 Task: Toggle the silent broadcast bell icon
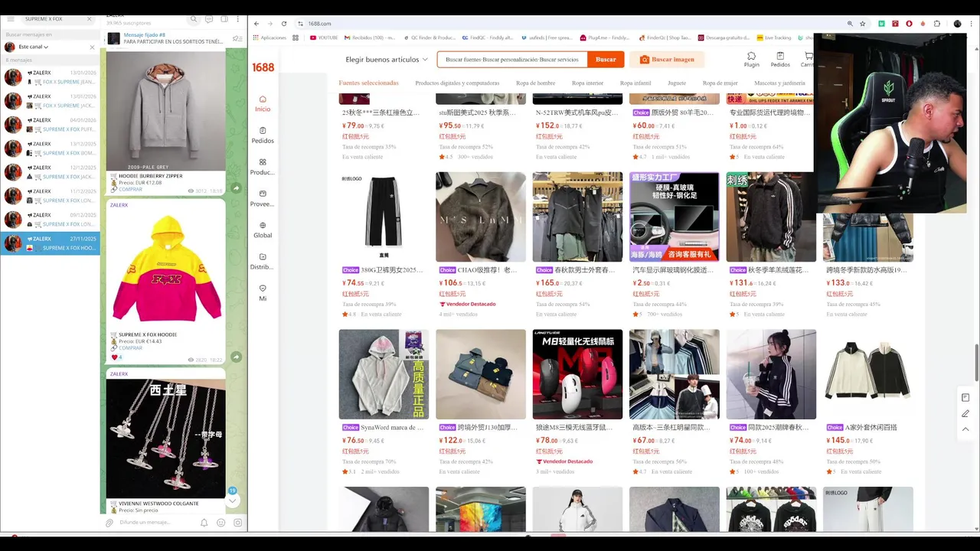[x=204, y=523]
